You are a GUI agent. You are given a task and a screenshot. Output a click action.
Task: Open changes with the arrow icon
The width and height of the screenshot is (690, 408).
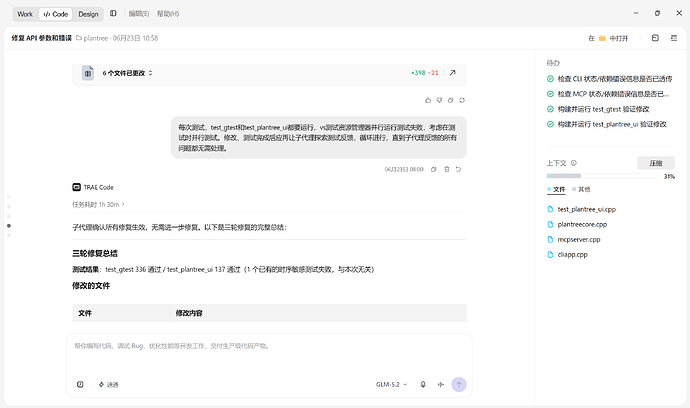coord(452,73)
